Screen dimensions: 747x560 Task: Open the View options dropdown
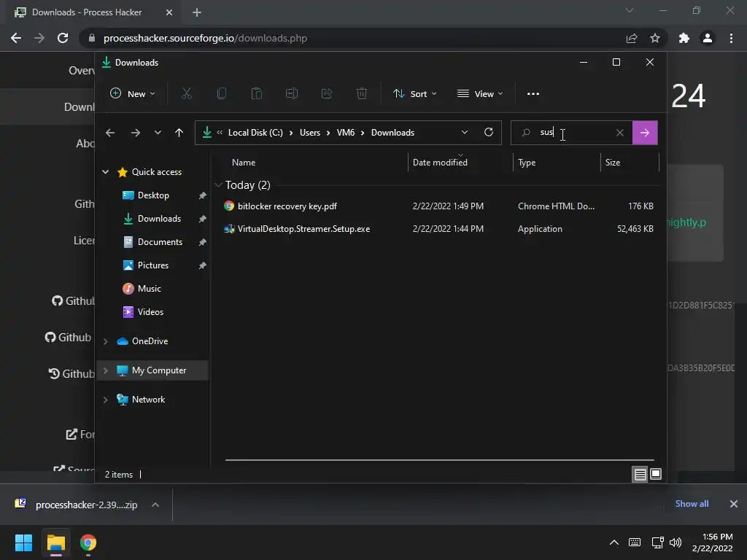(480, 94)
